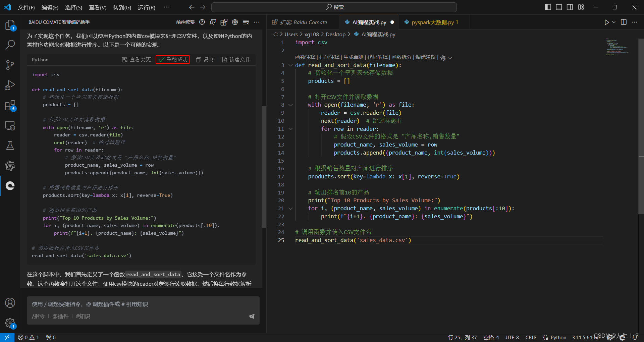
Task: Open Run and Debug view
Action: pyautogui.click(x=10, y=85)
